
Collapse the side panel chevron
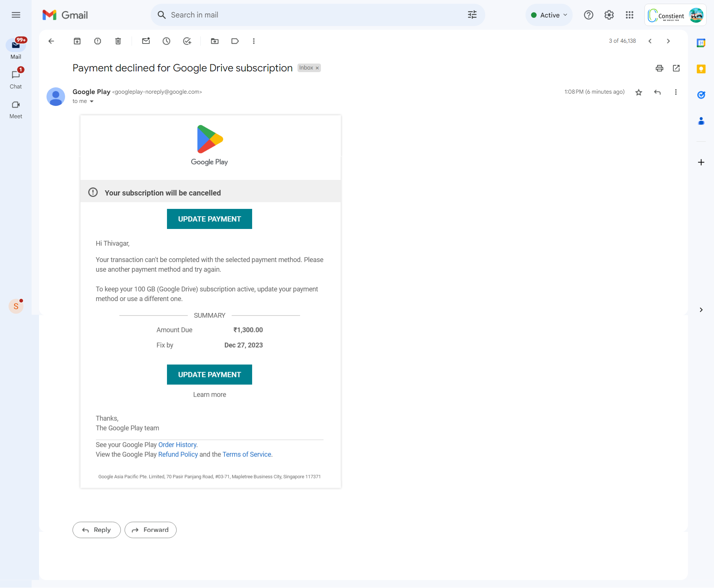tap(701, 310)
